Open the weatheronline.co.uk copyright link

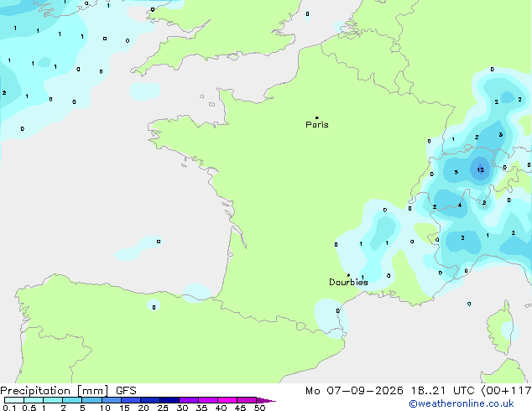click(462, 403)
